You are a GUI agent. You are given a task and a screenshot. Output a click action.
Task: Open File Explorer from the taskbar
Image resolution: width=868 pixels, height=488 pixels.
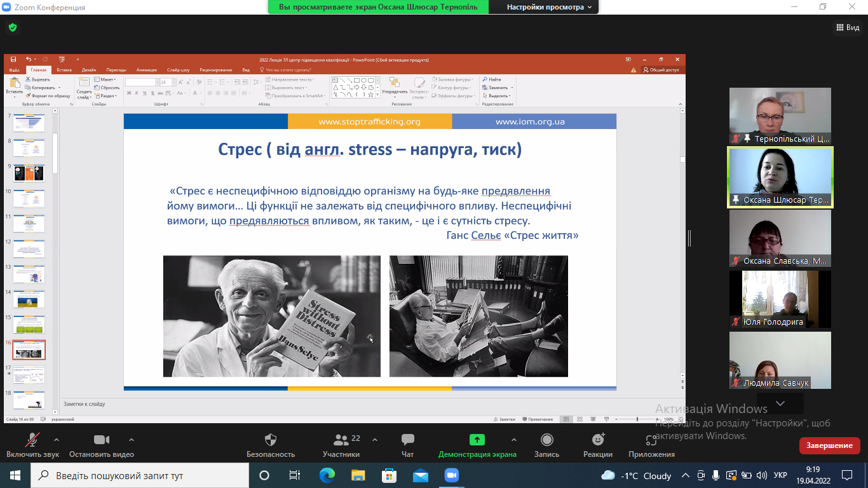[358, 475]
